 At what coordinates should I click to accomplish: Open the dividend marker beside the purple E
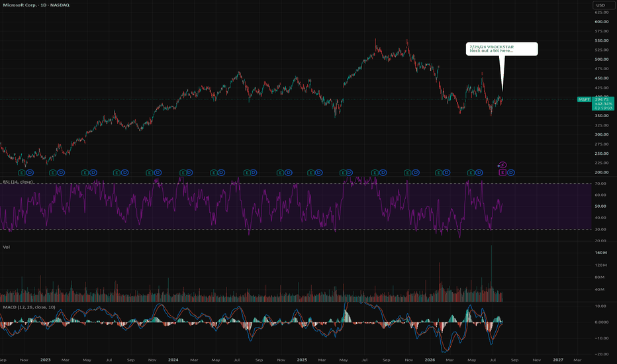[511, 172]
